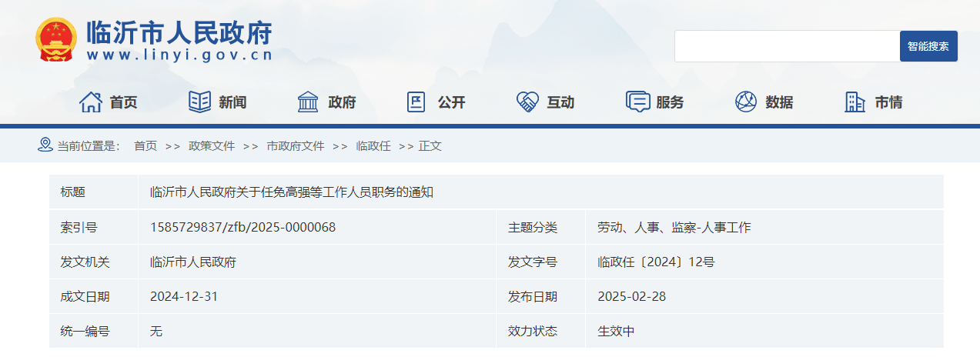The height and width of the screenshot is (357, 980).
Task: Click the www.linyi.gov.cn URL text
Action: (179, 55)
